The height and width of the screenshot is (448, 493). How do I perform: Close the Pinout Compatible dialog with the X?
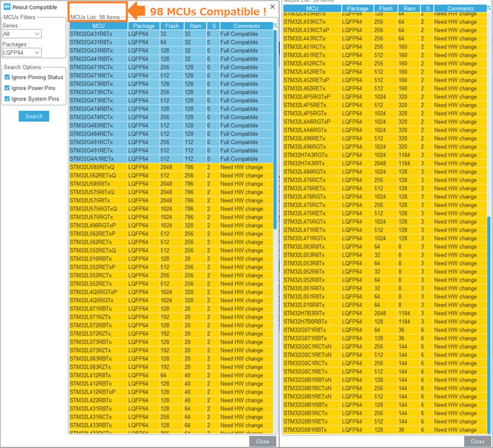click(273, 7)
